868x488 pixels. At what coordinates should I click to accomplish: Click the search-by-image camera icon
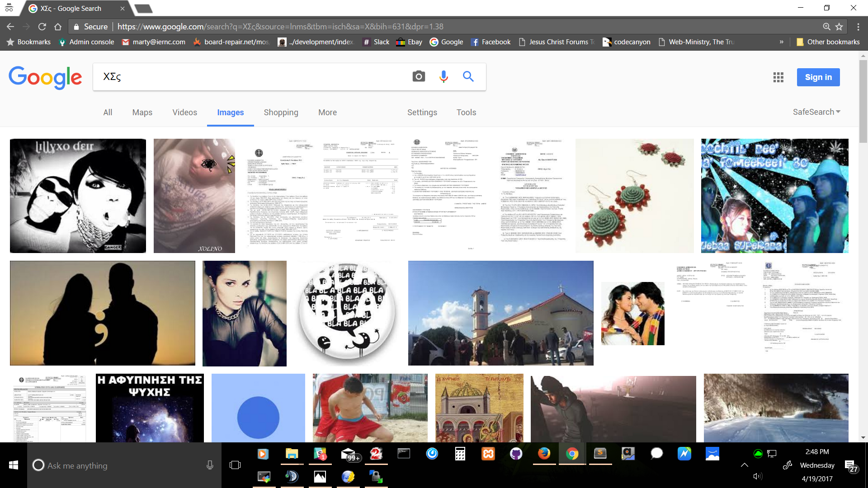pos(418,76)
